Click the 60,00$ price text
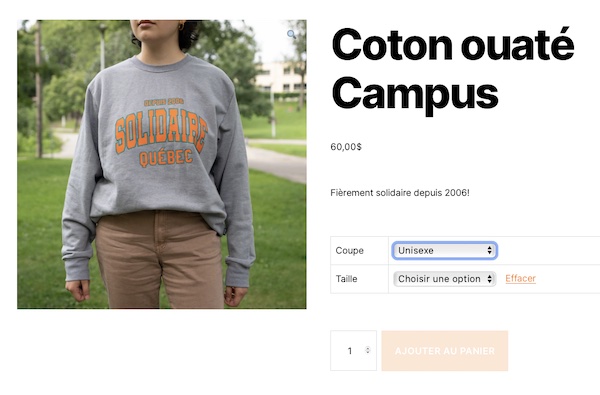The width and height of the screenshot is (600, 395). coord(346,147)
